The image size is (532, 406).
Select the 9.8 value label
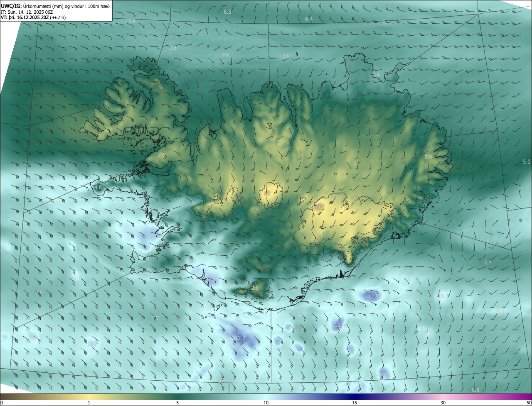pos(428,332)
